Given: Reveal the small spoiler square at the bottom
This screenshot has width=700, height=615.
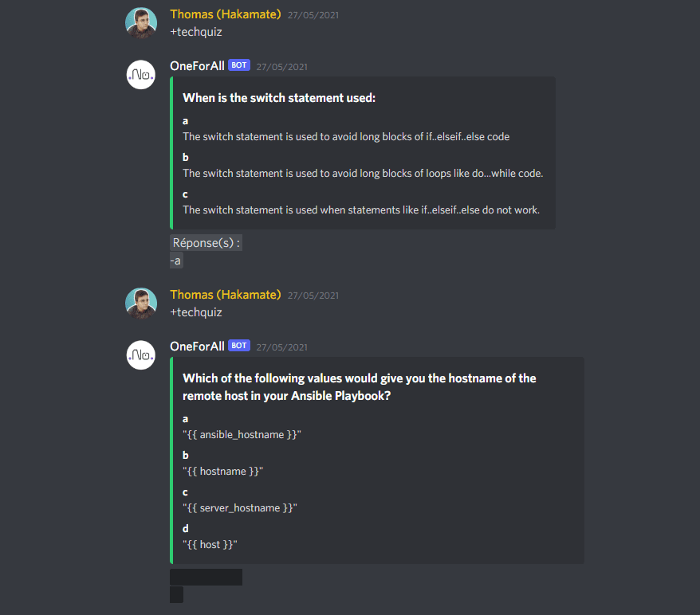Looking at the screenshot, I should (175, 594).
